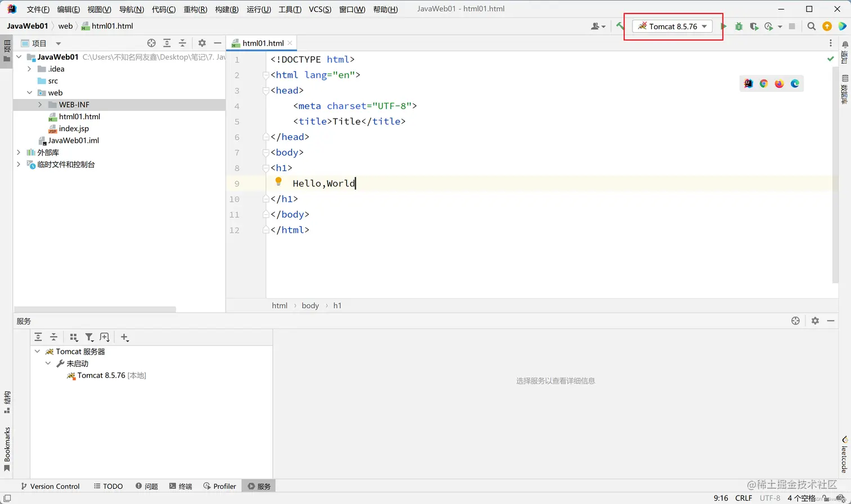Open the Tomcat 8.5.76 run configuration dropdown
The width and height of the screenshot is (851, 504).
673,26
